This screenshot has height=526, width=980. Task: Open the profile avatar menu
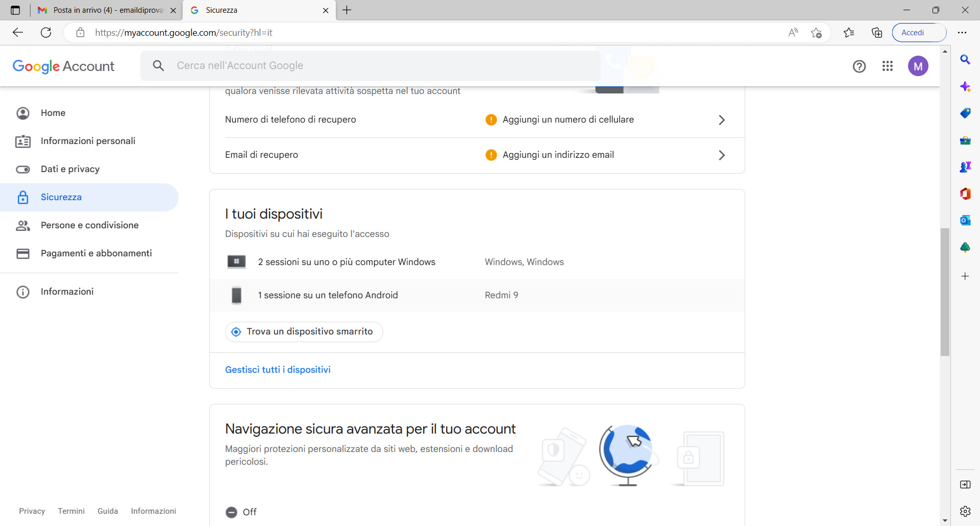pos(918,66)
